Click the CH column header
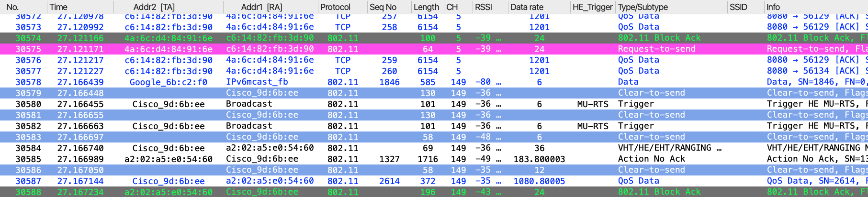 (x=452, y=7)
